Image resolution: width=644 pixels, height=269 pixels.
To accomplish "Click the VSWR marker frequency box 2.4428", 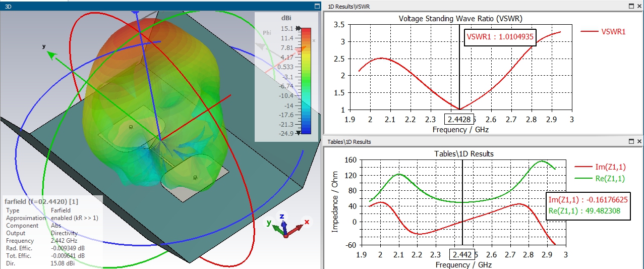I will (459, 120).
